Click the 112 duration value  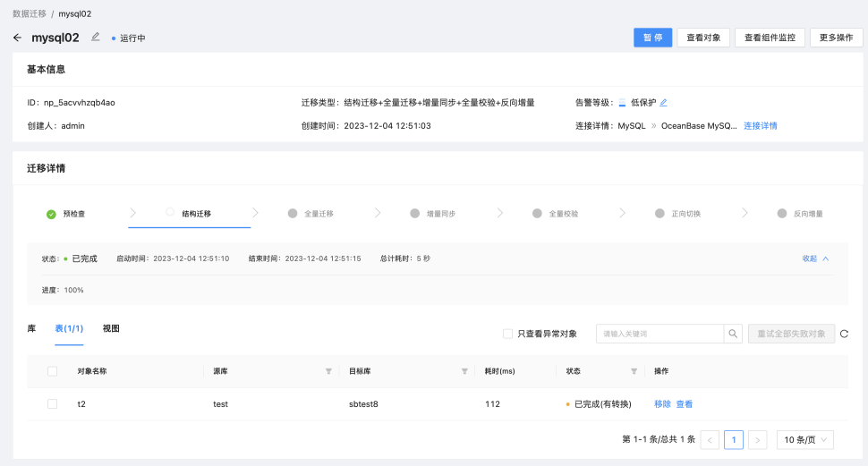coord(492,404)
